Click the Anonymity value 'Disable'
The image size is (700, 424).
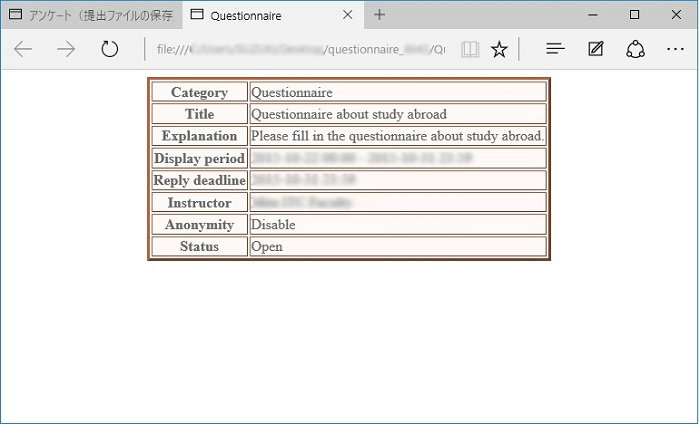tap(271, 224)
